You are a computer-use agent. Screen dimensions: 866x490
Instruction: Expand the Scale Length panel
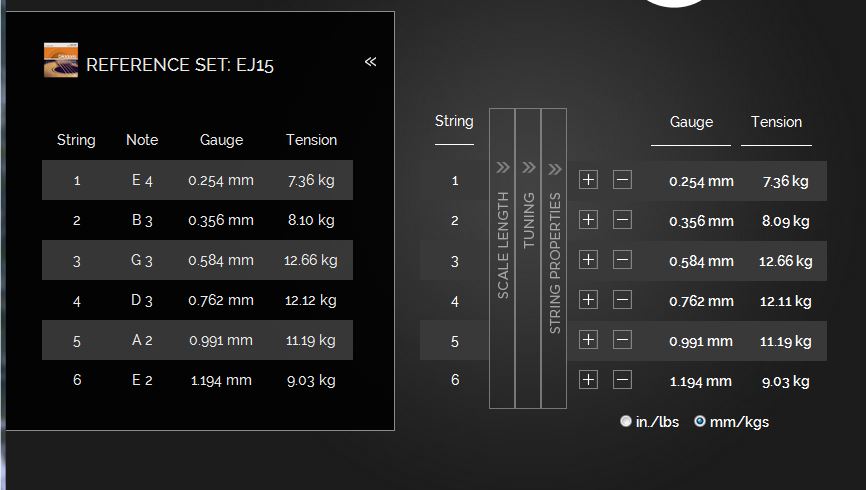tap(502, 259)
